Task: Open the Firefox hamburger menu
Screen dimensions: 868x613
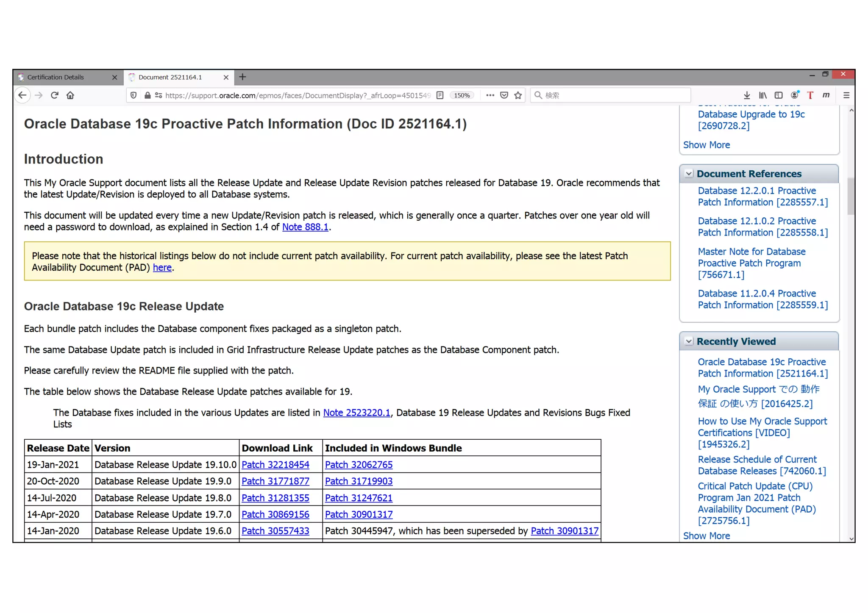Action: tap(846, 95)
